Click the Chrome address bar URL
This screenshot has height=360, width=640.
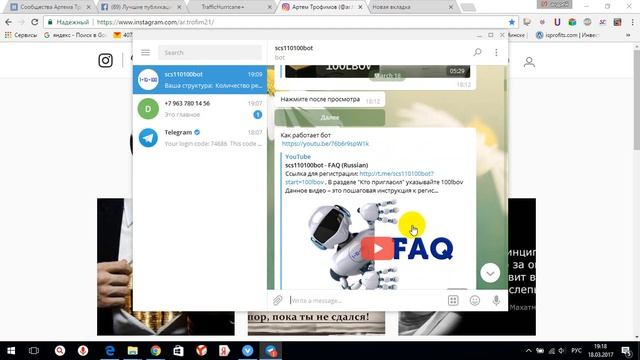pyautogui.click(x=155, y=22)
